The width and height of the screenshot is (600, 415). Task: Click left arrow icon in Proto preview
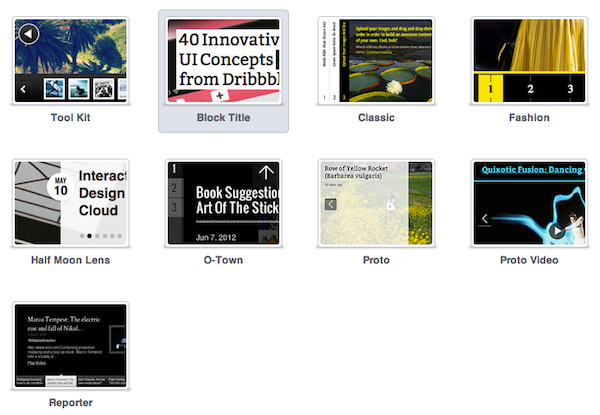click(x=331, y=204)
